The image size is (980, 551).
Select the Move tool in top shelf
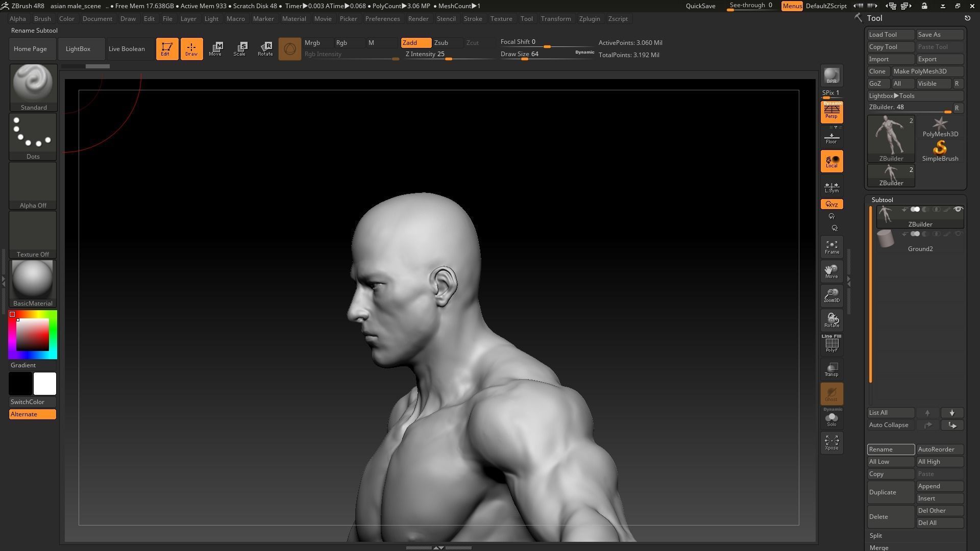[x=215, y=49]
